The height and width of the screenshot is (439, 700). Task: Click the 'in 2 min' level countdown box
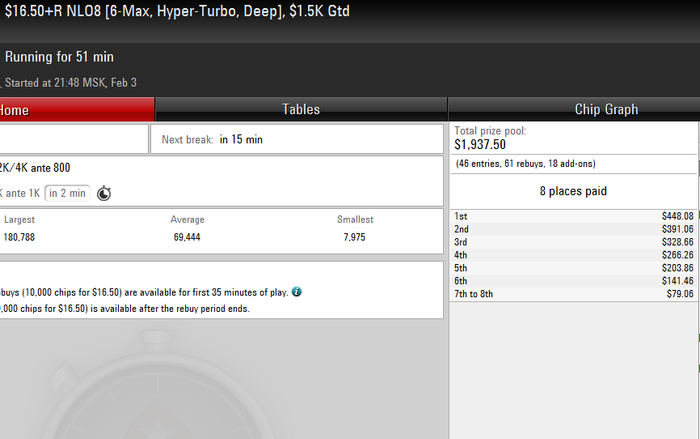point(67,193)
